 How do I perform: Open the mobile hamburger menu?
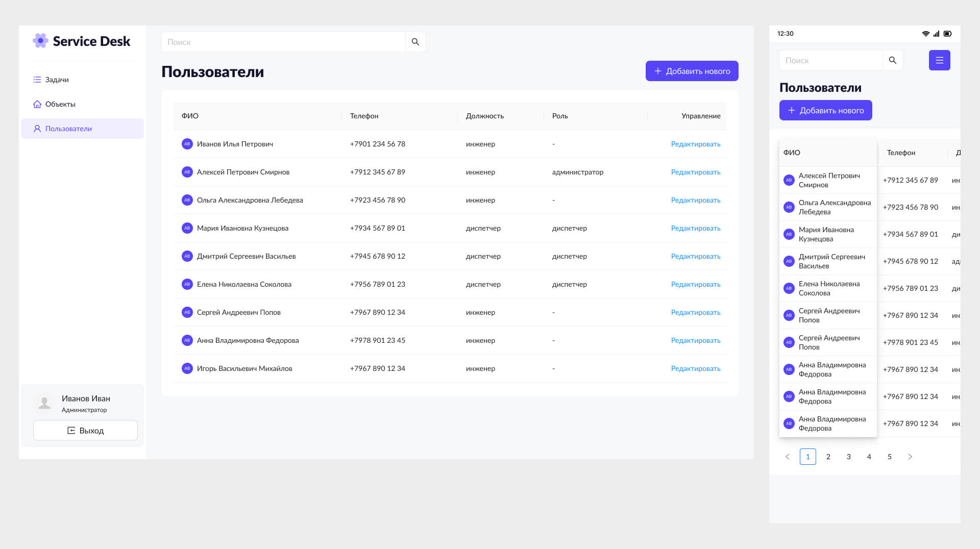pos(939,60)
